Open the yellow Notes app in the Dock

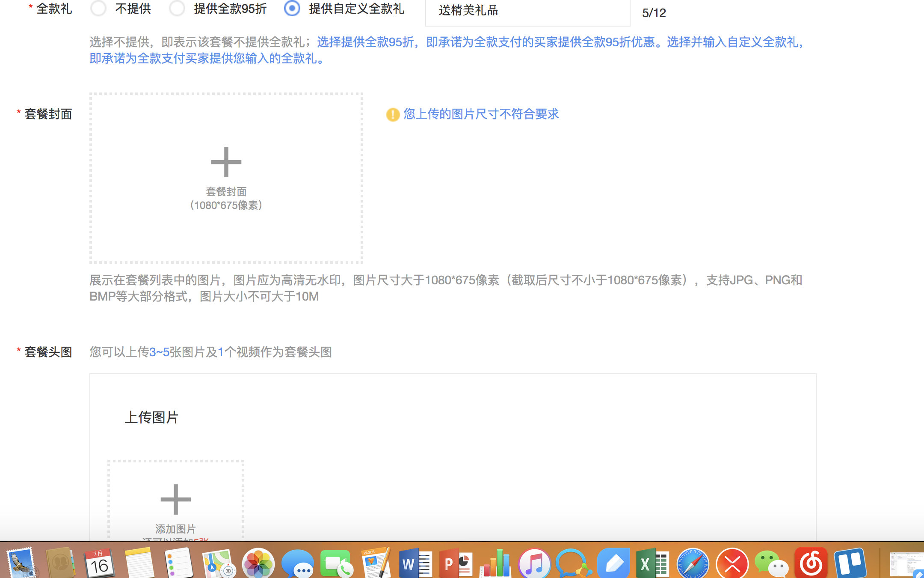coord(139,562)
